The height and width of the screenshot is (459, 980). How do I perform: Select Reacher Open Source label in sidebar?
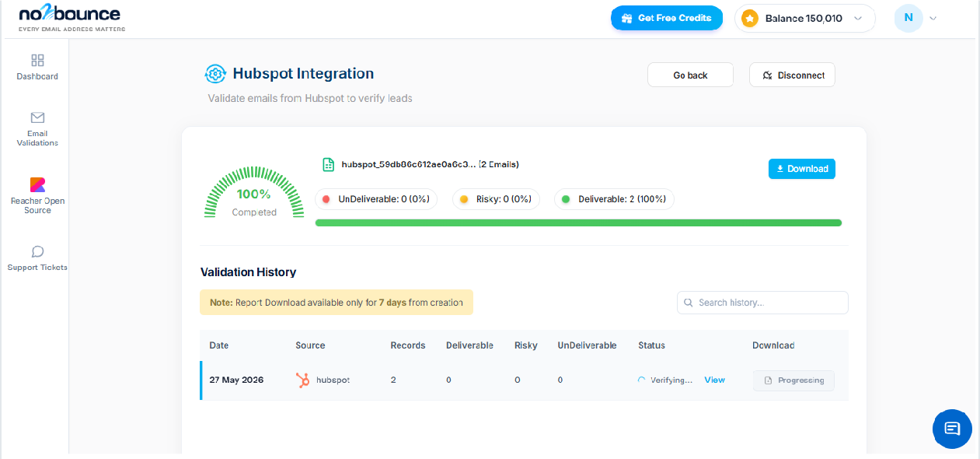[37, 205]
